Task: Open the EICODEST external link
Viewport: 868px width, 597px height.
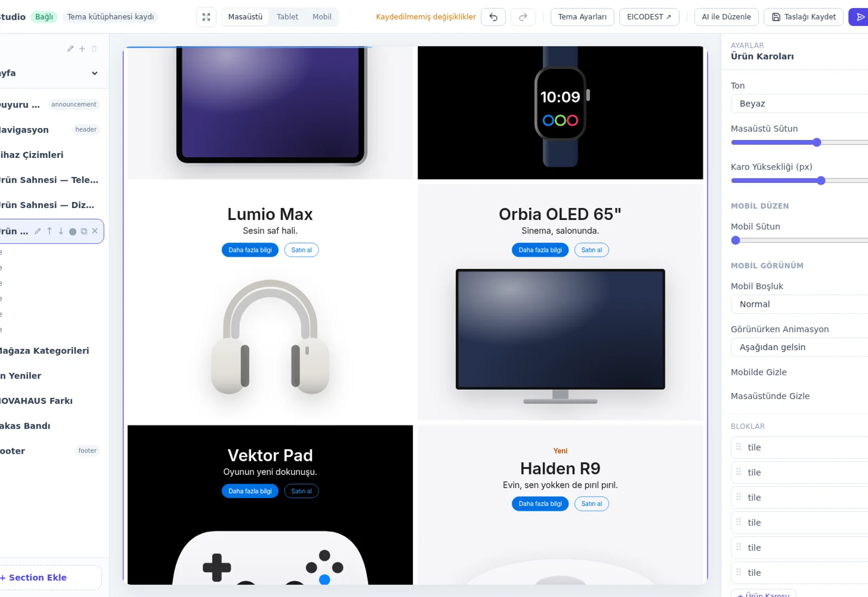Action: [x=649, y=17]
